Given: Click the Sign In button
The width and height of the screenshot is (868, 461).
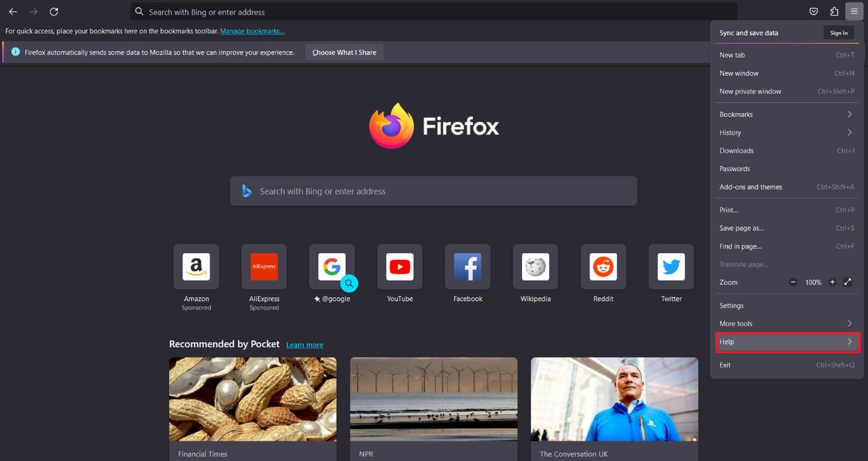Looking at the screenshot, I should pos(839,33).
